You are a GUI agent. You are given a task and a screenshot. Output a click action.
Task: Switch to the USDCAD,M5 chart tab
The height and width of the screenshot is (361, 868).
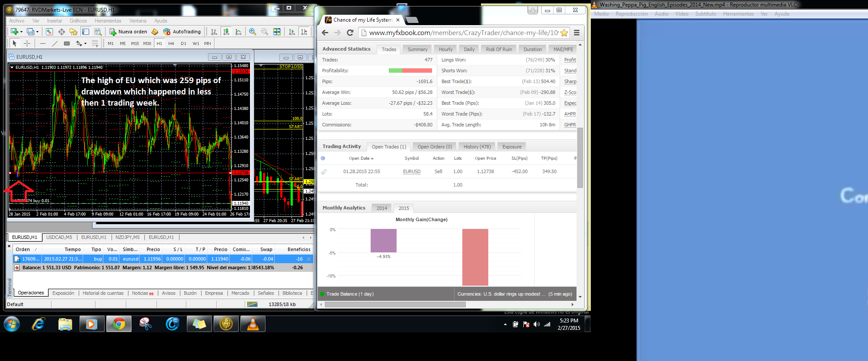pyautogui.click(x=59, y=237)
